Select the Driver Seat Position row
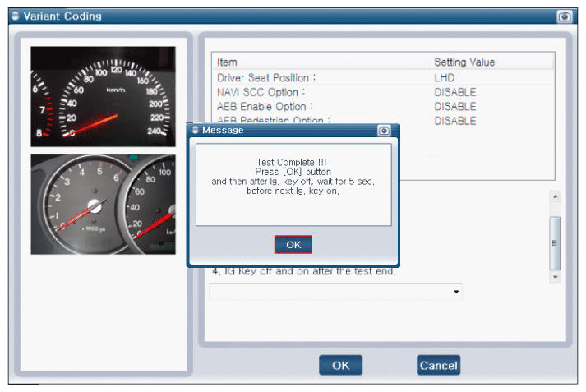 pyautogui.click(x=383, y=78)
